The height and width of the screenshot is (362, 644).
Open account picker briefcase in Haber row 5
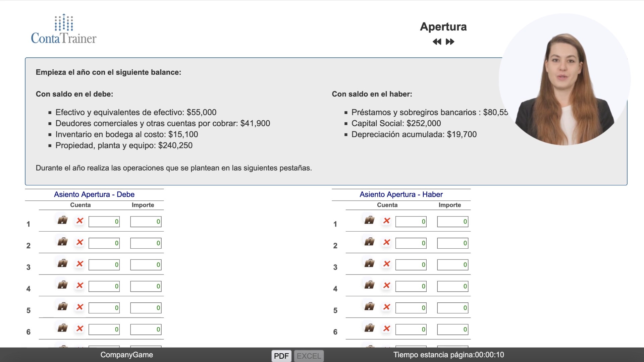(x=369, y=306)
